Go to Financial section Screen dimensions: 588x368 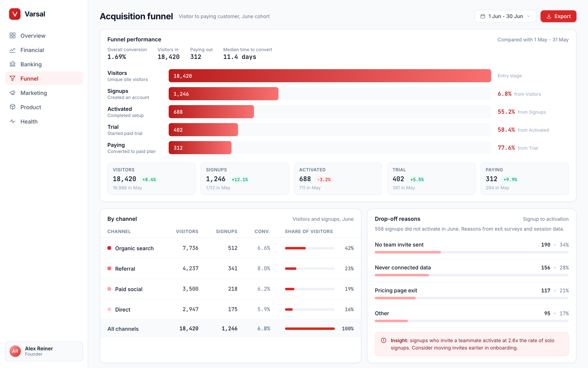(x=44, y=50)
